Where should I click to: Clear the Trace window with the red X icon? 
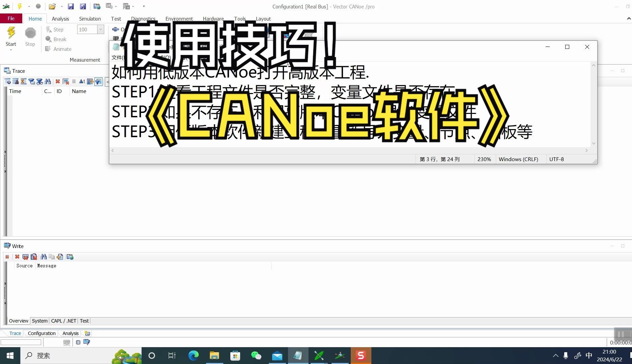[x=57, y=81]
